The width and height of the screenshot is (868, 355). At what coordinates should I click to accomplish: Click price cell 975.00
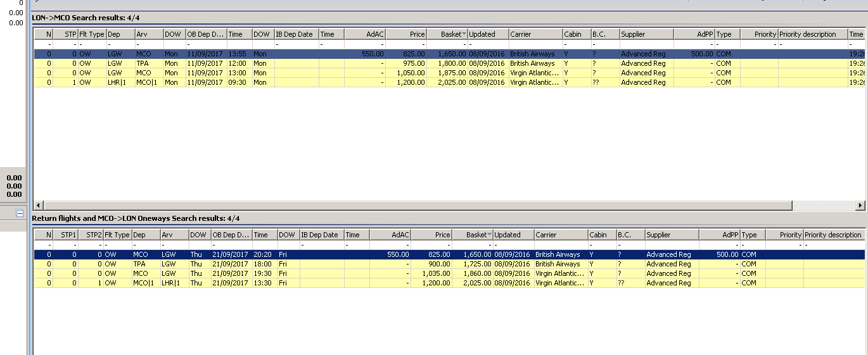pos(406,63)
